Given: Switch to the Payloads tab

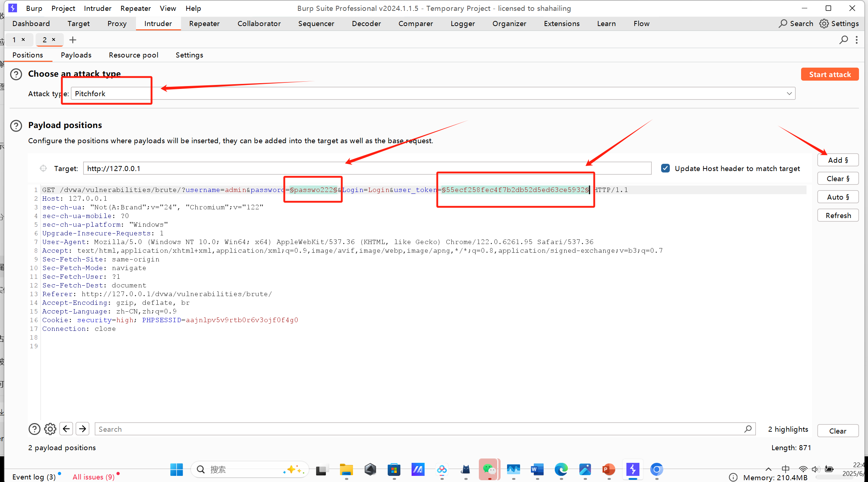Looking at the screenshot, I should click(x=76, y=55).
